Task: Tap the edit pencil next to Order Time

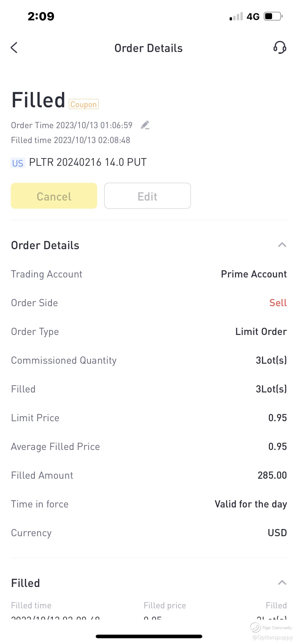Action: [x=145, y=125]
